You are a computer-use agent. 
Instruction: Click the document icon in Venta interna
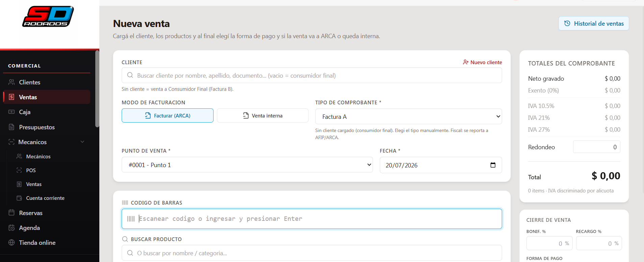pos(246,115)
